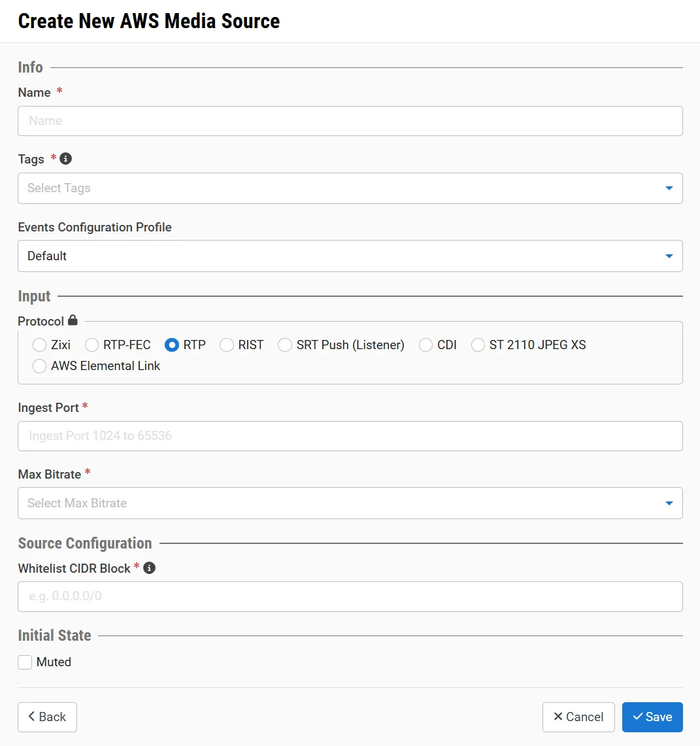Click the Tags info icon
The image size is (700, 746).
pos(65,159)
